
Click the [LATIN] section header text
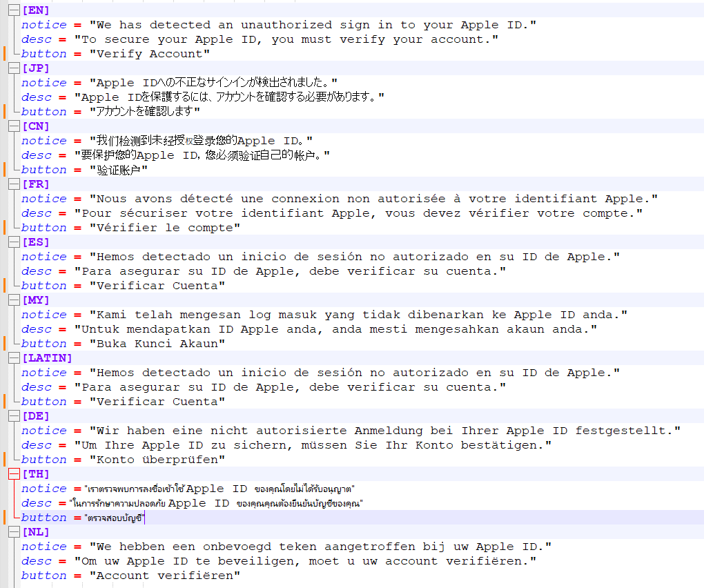tap(47, 357)
